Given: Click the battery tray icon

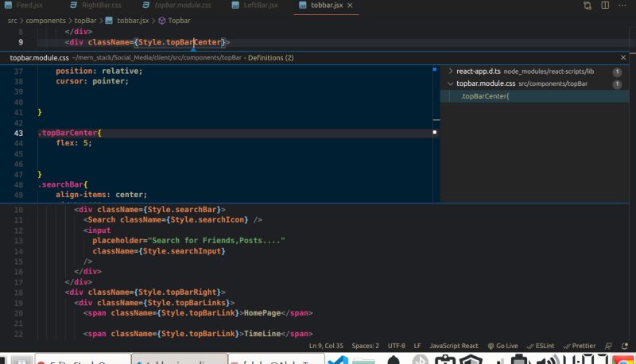Looking at the screenshot, I should (520, 359).
